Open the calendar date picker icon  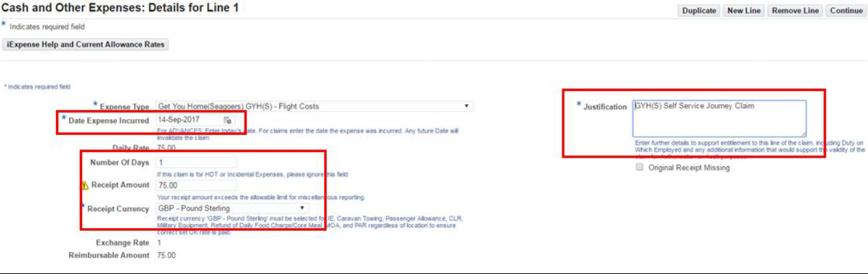pyautogui.click(x=228, y=120)
